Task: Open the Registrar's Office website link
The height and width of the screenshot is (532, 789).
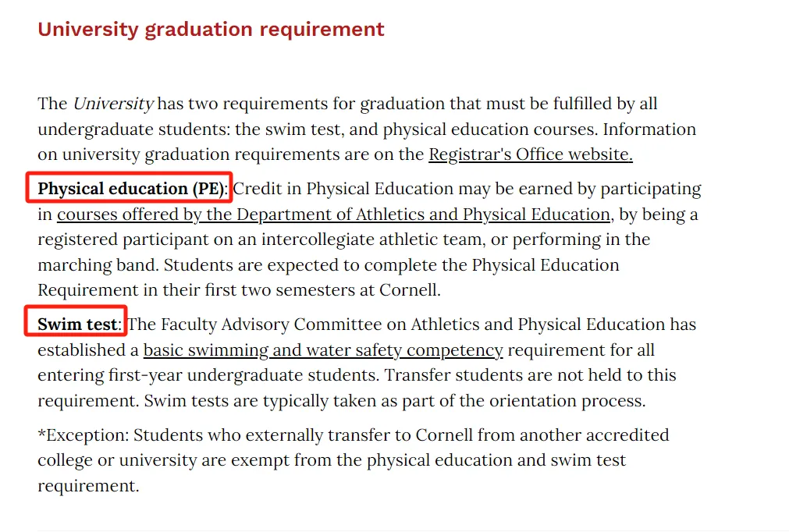Action: (531, 154)
